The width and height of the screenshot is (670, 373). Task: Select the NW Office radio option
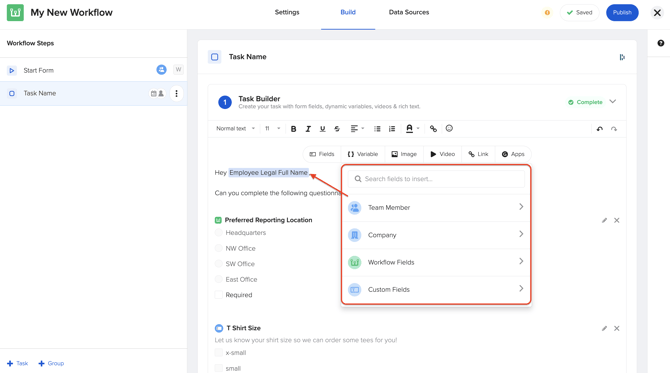pyautogui.click(x=218, y=248)
